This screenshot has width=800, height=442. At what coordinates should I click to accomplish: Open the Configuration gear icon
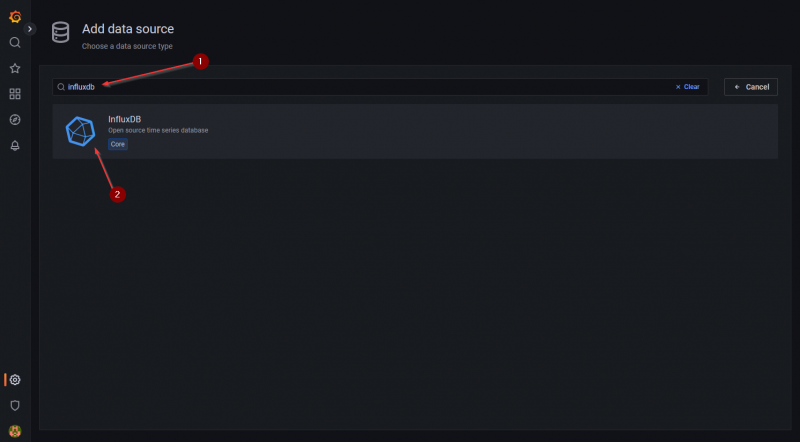point(15,380)
